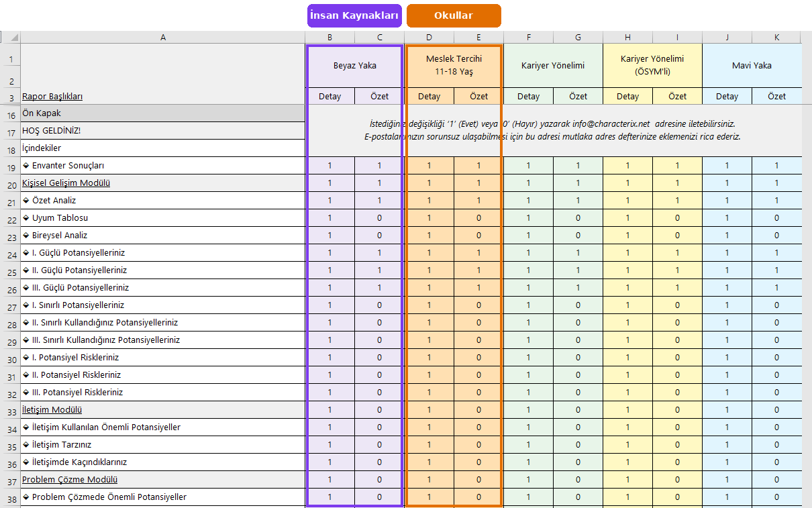Select the Envanter Sonuçları row label
Viewport: 812px width, 508px height.
click(163, 166)
